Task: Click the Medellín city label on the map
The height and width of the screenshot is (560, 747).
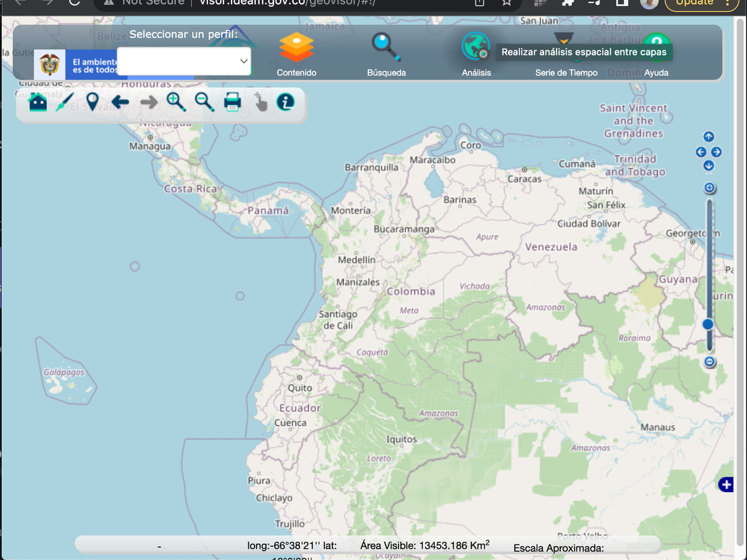Action: tap(357, 259)
